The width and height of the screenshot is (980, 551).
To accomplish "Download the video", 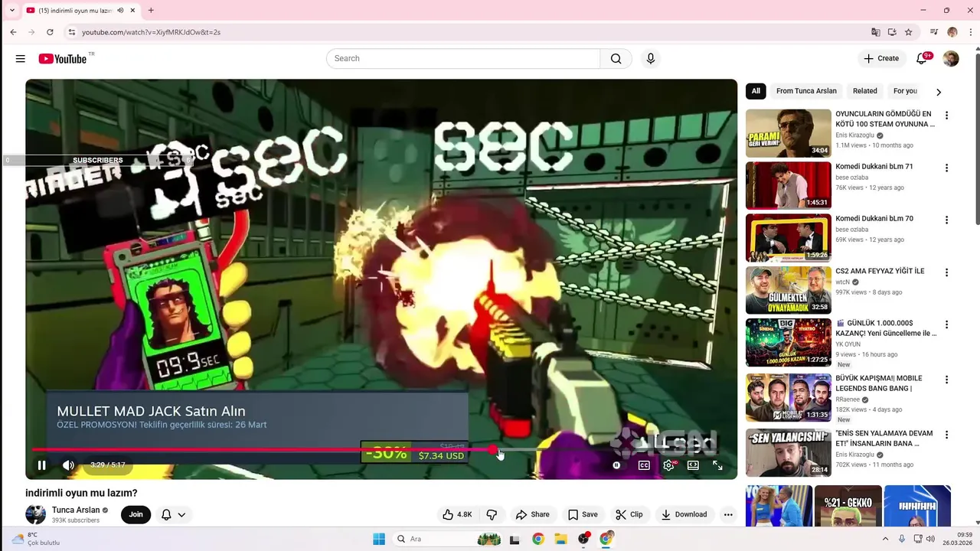I will 684,515.
